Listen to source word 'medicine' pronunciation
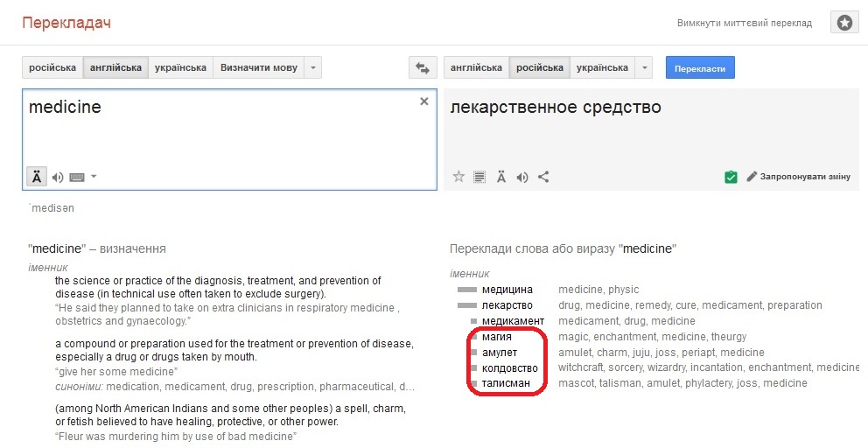 (58, 177)
